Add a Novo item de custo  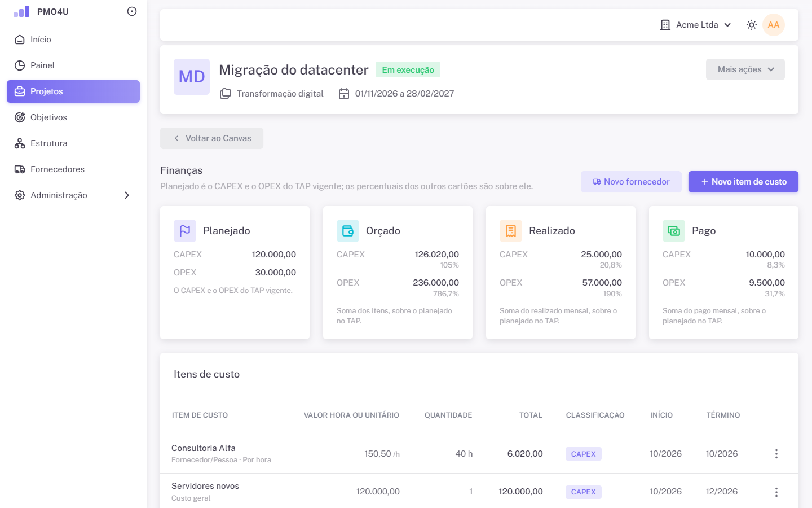(x=743, y=182)
